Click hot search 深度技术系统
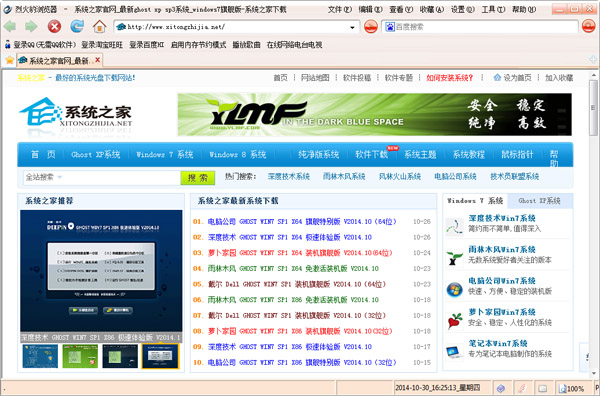 [x=289, y=176]
